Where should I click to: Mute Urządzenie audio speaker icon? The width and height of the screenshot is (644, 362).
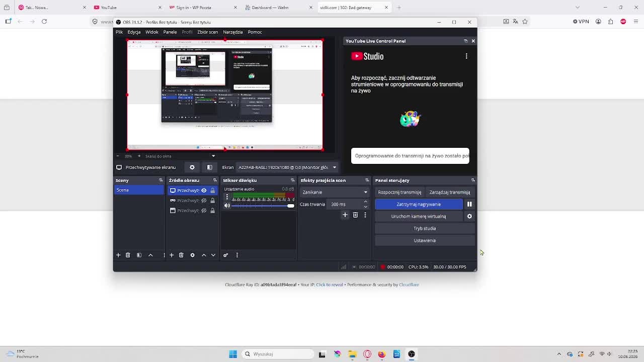click(227, 205)
